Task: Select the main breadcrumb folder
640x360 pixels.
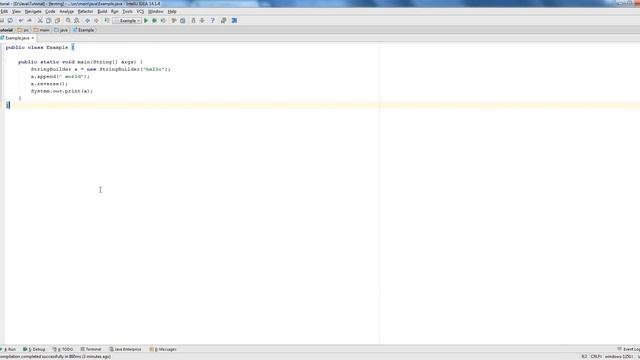Action: click(42, 30)
